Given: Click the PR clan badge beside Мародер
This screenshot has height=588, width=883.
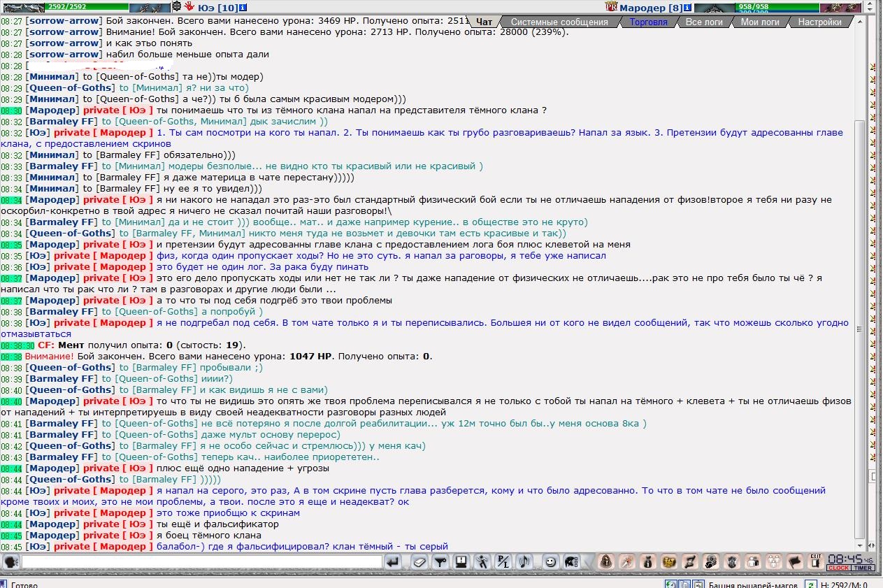Looking at the screenshot, I should click(611, 8).
